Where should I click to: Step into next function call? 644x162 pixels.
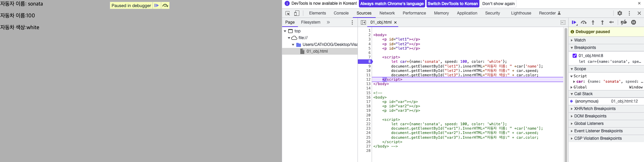pos(593,22)
